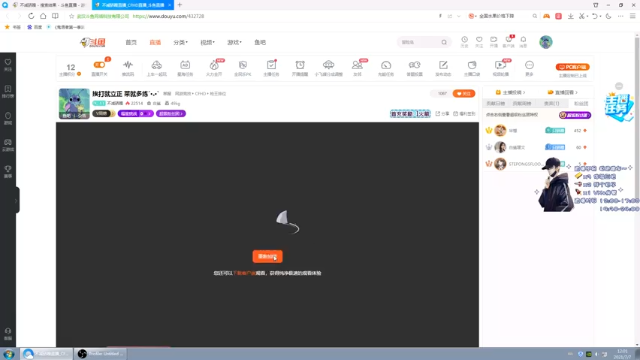Open the heart follow list in header
This screenshot has width=640, height=360.
pyautogui.click(x=479, y=40)
